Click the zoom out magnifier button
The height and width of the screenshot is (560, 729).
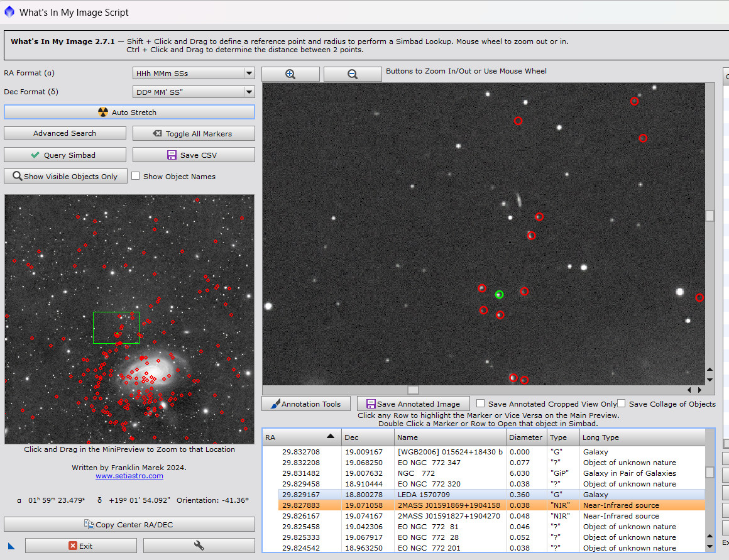tap(353, 74)
